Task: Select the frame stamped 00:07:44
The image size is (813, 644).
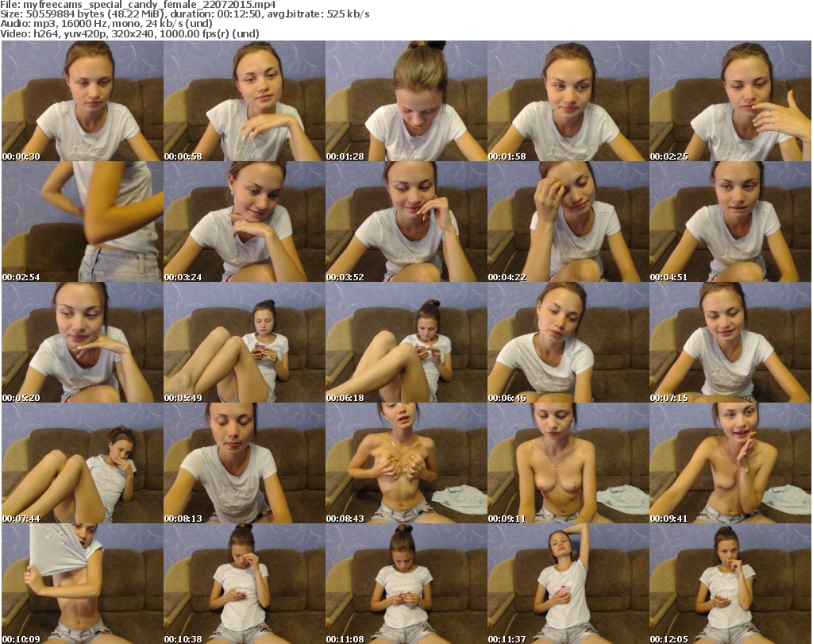Action: [83, 463]
